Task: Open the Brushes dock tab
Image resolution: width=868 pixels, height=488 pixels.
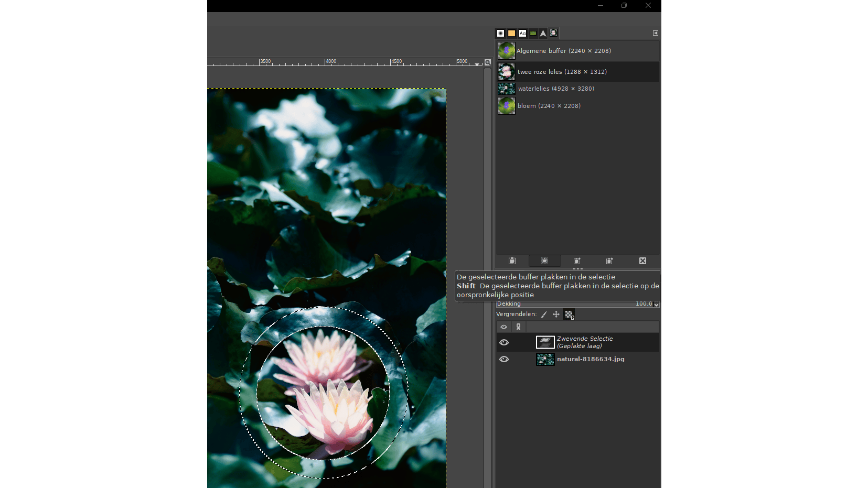Action: [x=500, y=33]
